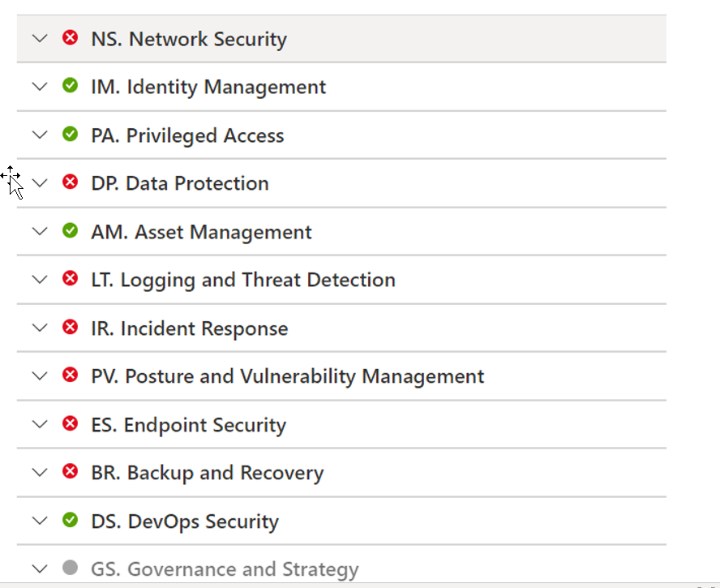This screenshot has width=720, height=588.
Task: Expand the NS. Network Security chevron
Action: click(x=40, y=38)
